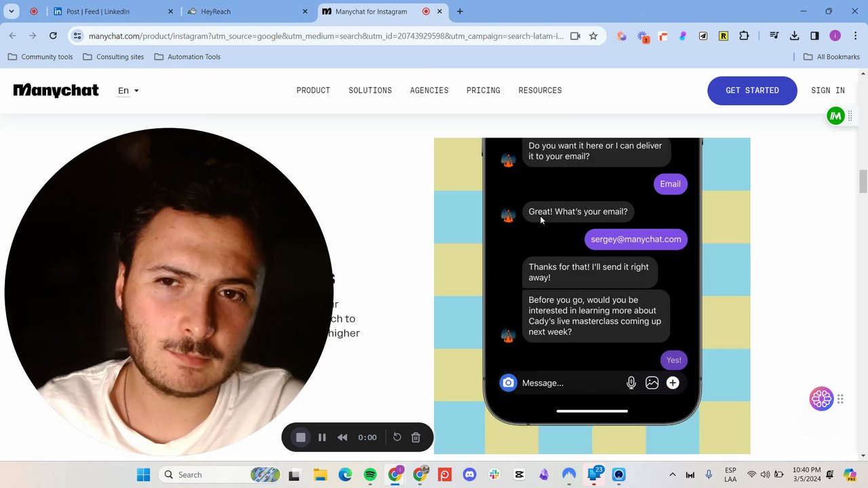Switch to the Post | Feed | LinkedIn tab

112,12
